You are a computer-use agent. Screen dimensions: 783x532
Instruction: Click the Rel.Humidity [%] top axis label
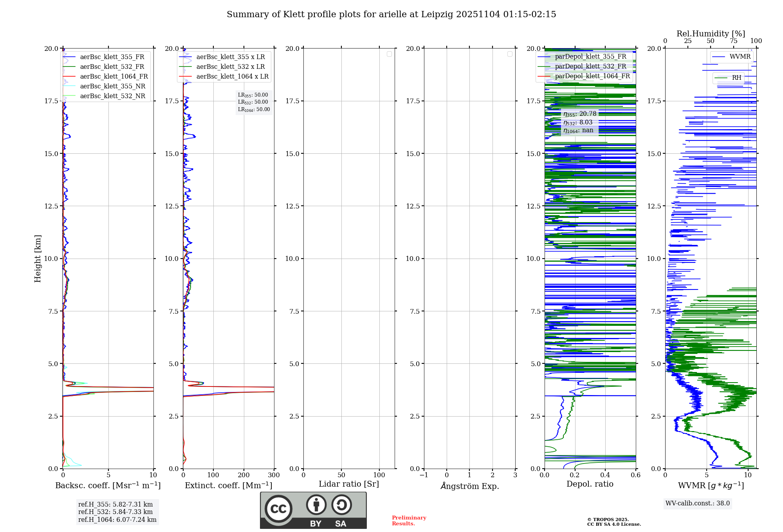pos(711,34)
